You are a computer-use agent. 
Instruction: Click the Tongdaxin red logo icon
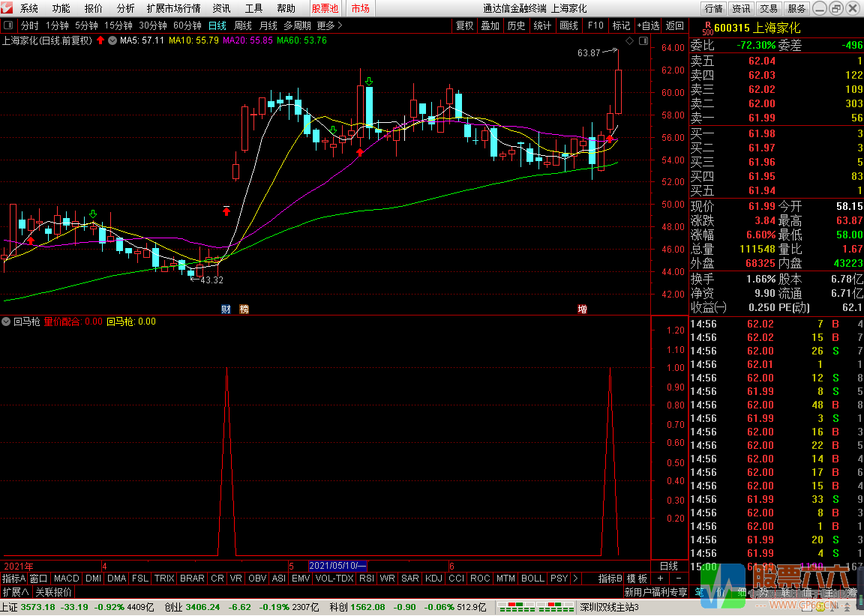pos(7,7)
